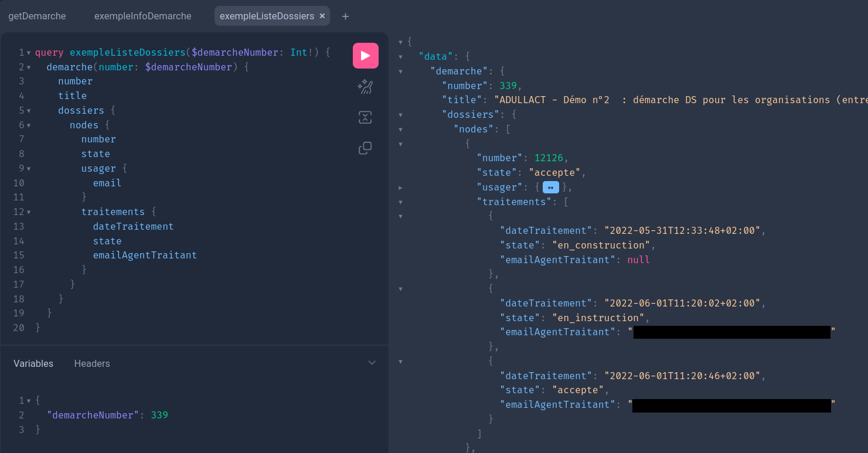Click the number field on line 7

tap(98, 139)
